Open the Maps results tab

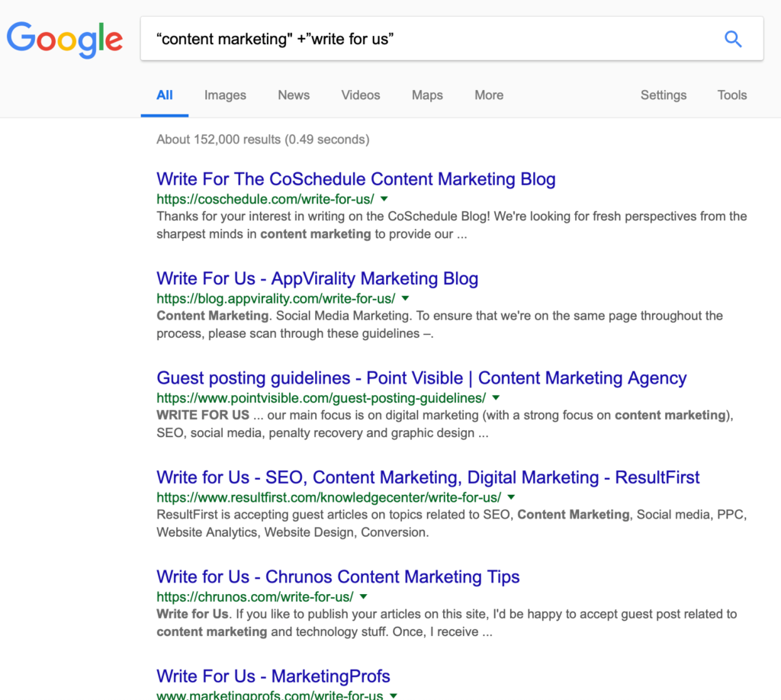point(427,95)
